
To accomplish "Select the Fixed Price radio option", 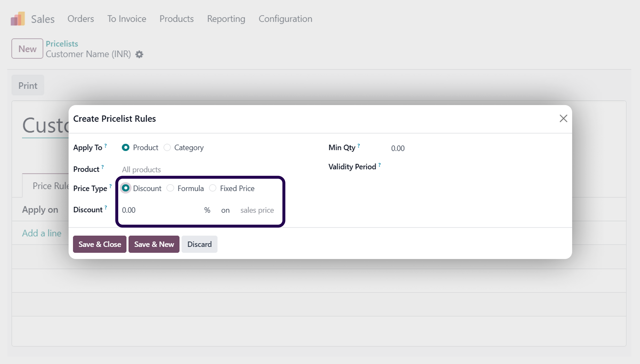I will (213, 188).
